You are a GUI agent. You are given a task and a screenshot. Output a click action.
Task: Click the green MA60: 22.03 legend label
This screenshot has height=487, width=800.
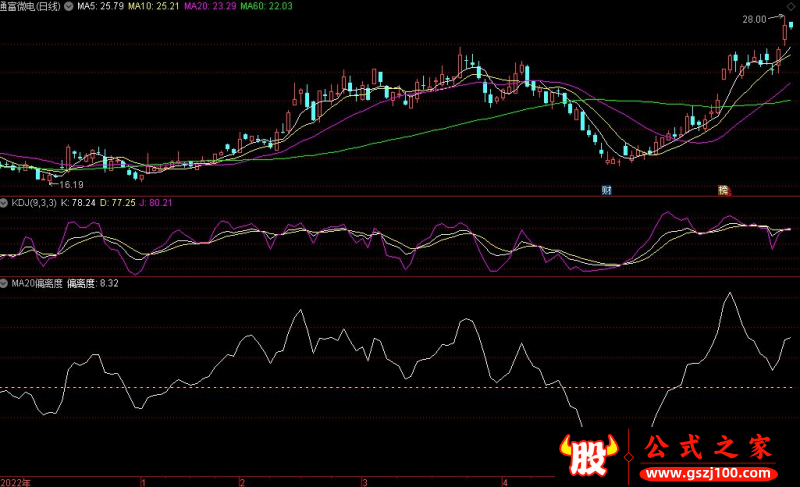[x=275, y=7]
